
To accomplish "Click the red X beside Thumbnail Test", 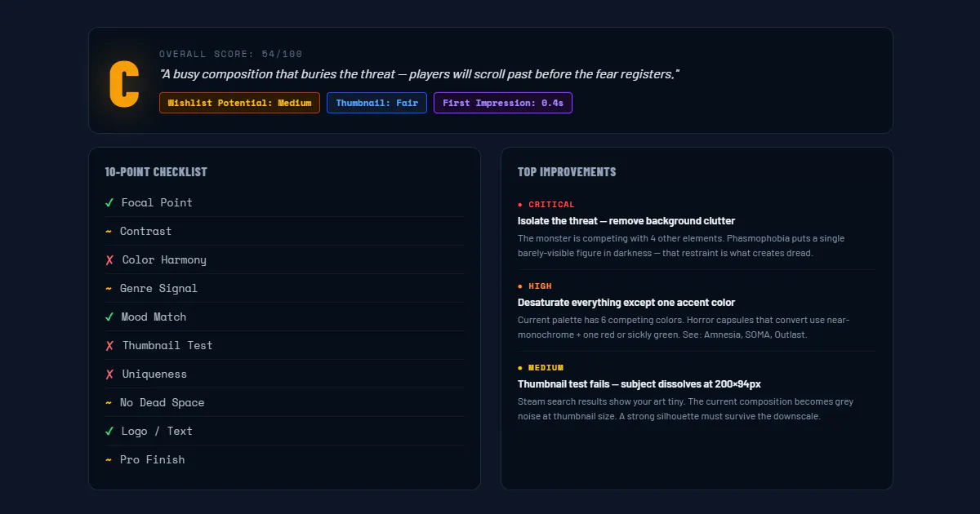I will tap(109, 345).
